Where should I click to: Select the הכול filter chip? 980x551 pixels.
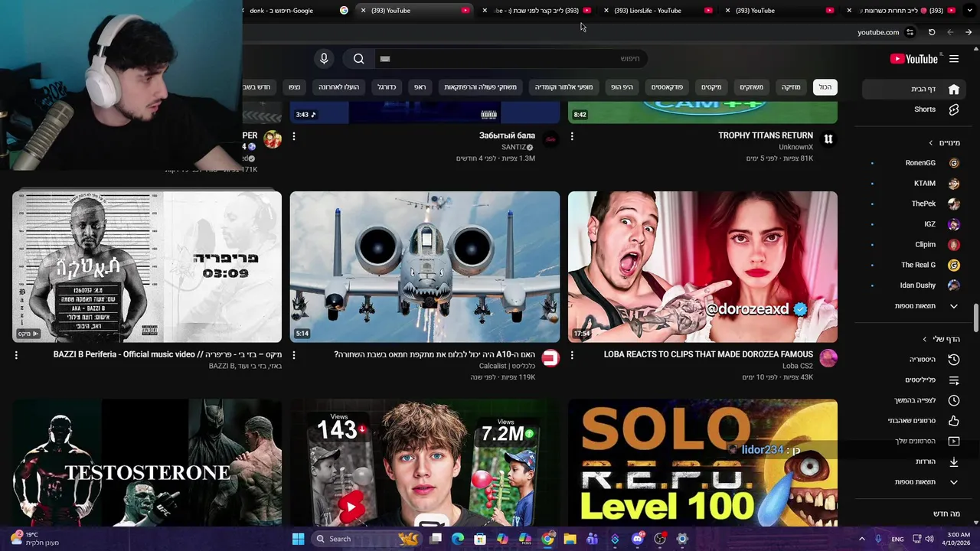(x=825, y=87)
